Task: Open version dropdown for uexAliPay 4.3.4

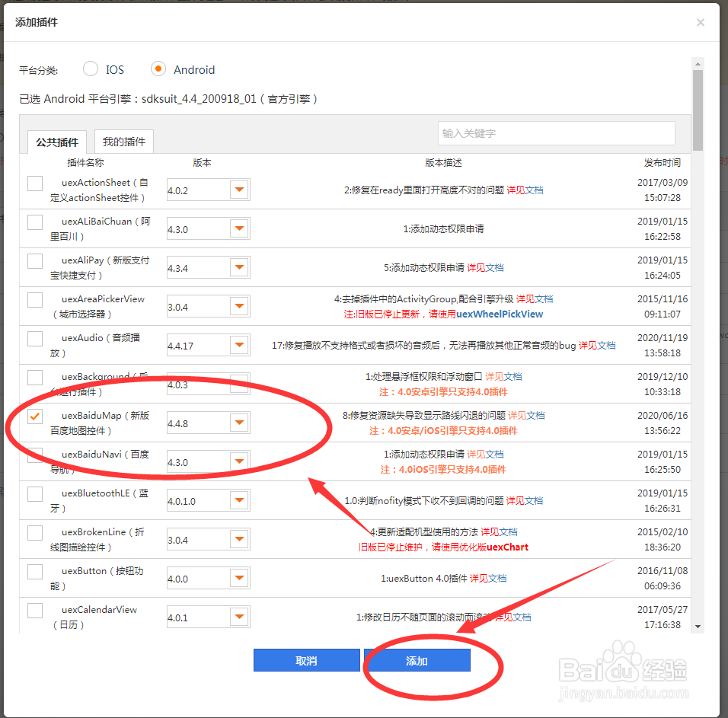Action: click(x=240, y=267)
